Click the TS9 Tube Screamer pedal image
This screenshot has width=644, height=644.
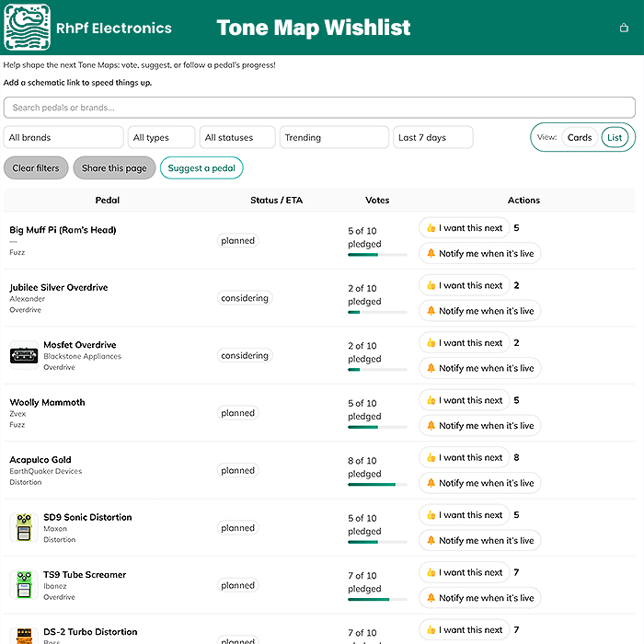coord(24,585)
